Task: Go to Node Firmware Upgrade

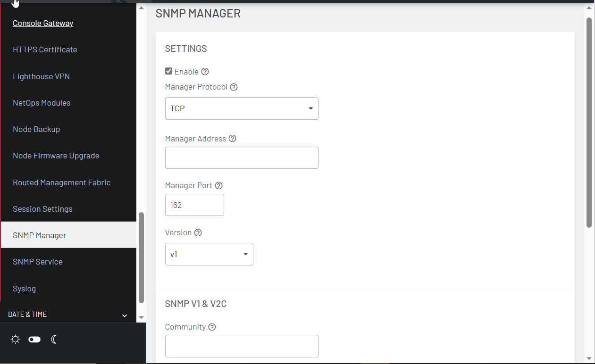Action: tap(56, 155)
